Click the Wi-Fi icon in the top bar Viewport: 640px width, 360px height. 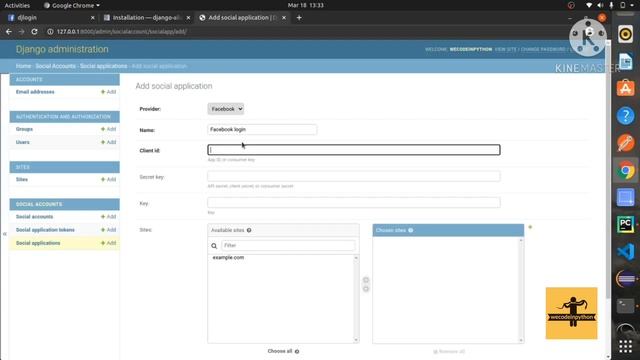(x=589, y=5)
